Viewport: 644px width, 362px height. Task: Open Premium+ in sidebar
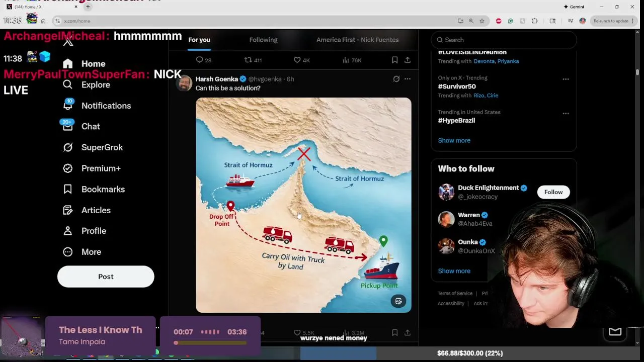click(92, 168)
